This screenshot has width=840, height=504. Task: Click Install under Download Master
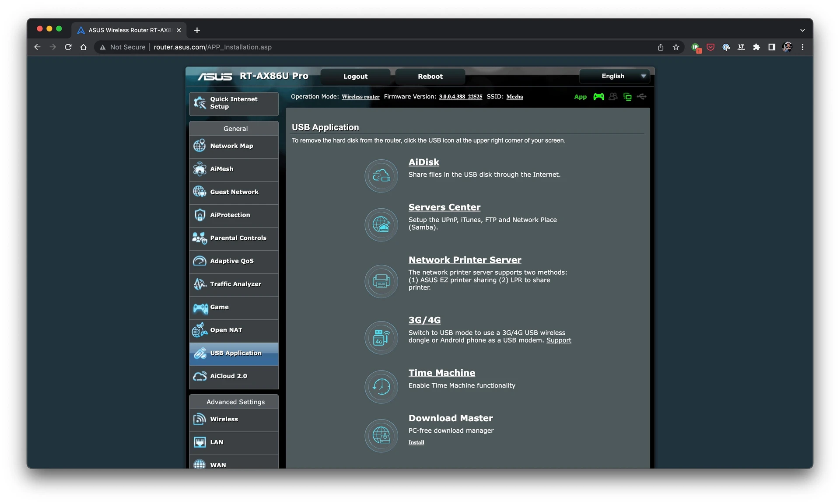[416, 442]
